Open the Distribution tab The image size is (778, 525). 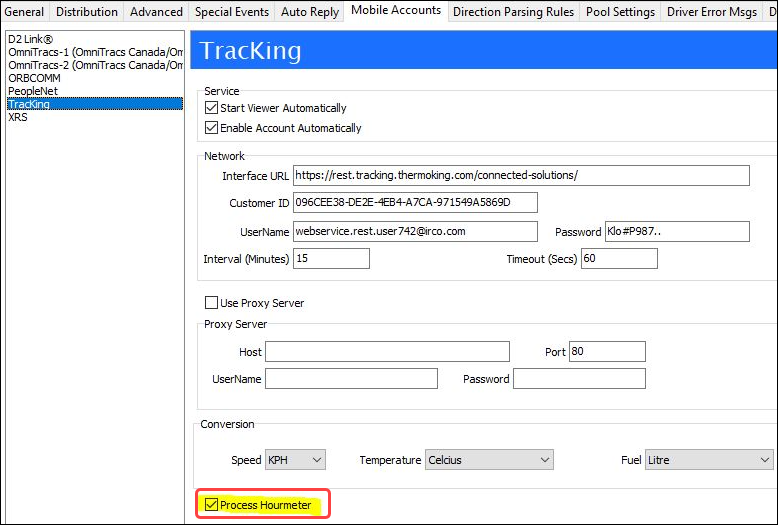point(87,12)
